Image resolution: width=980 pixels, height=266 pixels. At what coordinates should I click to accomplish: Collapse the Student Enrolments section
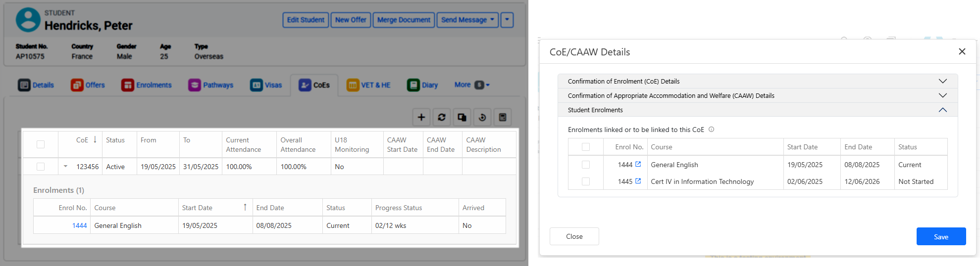pos(942,110)
